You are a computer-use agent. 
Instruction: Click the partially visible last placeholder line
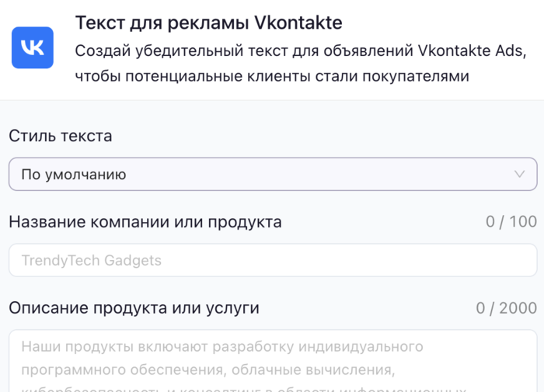pyautogui.click(x=242, y=388)
